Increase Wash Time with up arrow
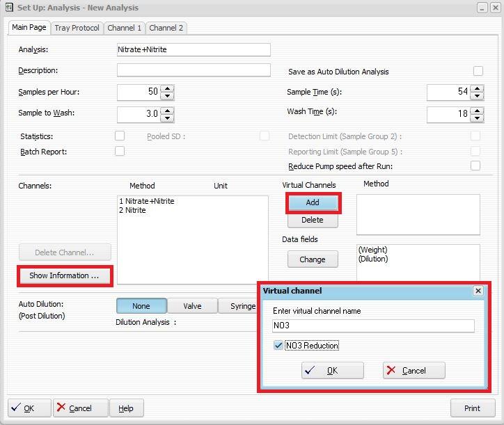Image resolution: width=504 pixels, height=425 pixels. point(477,109)
